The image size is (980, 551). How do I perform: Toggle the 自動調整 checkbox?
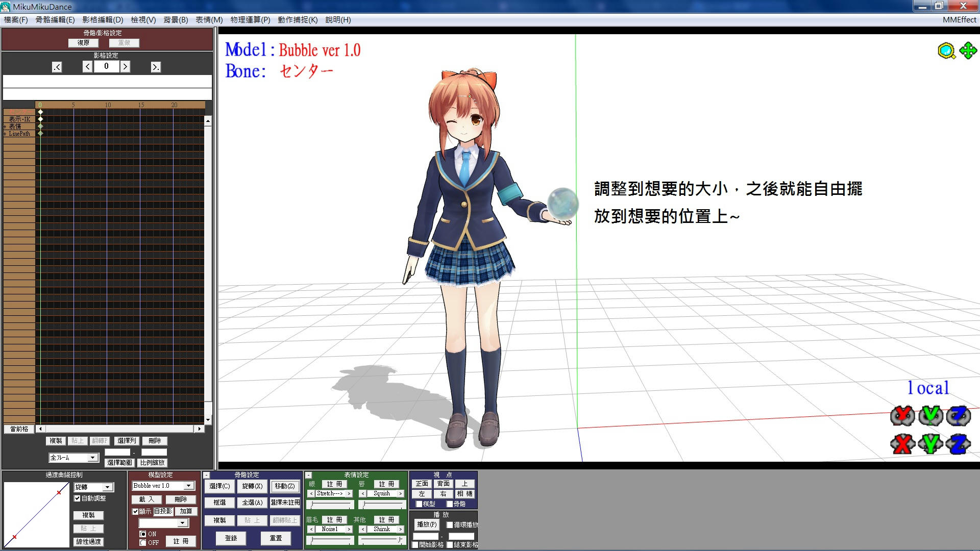[78, 498]
